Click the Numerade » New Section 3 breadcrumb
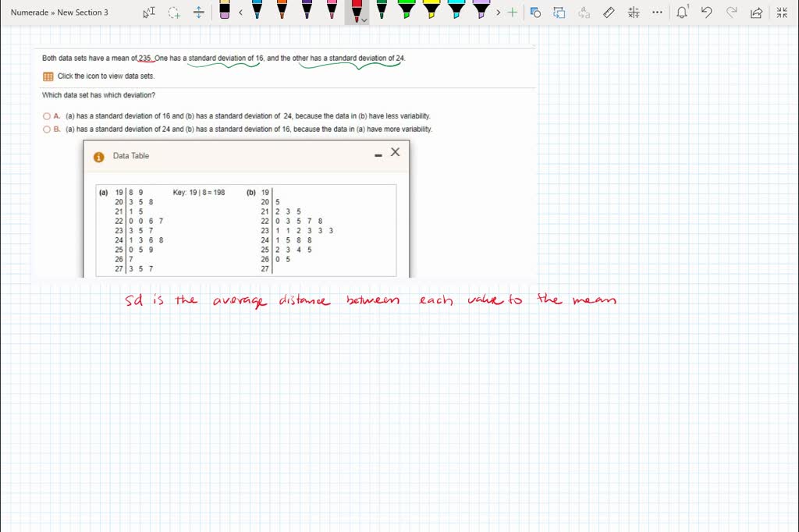 point(59,12)
